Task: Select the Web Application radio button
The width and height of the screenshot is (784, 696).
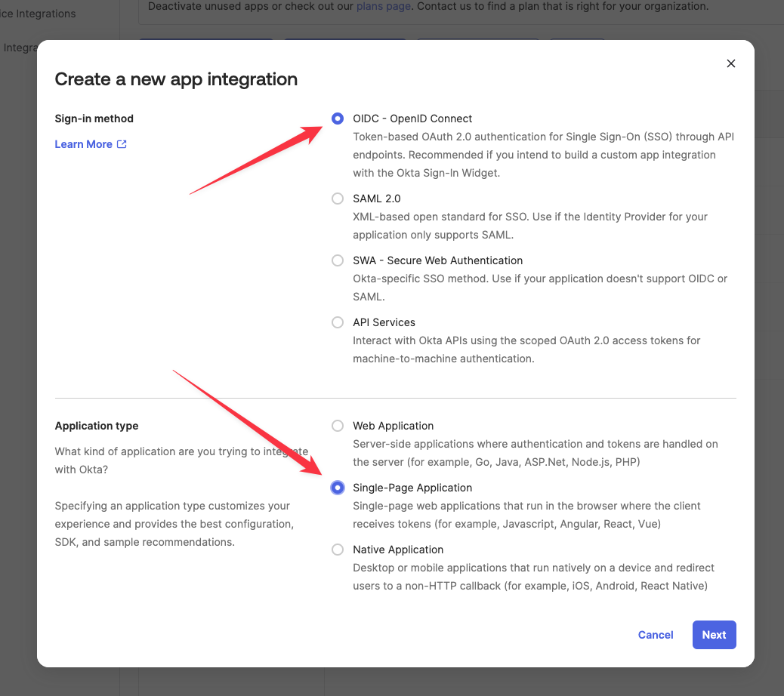Action: [x=338, y=426]
